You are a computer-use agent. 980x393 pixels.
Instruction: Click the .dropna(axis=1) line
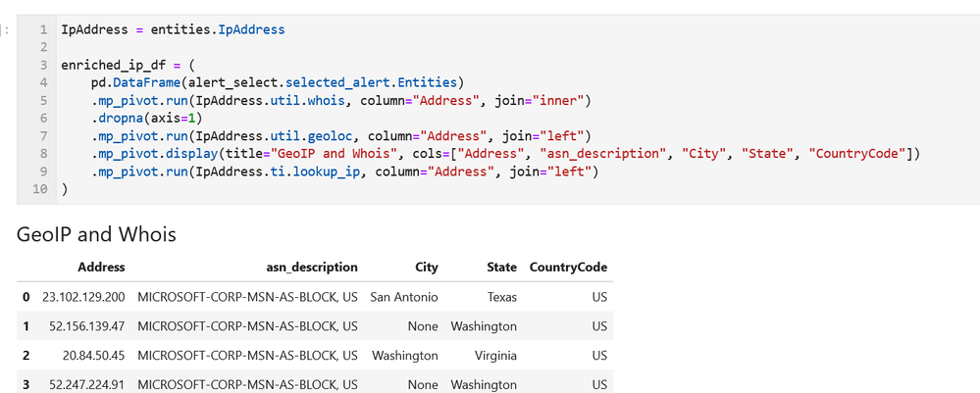coord(147,118)
